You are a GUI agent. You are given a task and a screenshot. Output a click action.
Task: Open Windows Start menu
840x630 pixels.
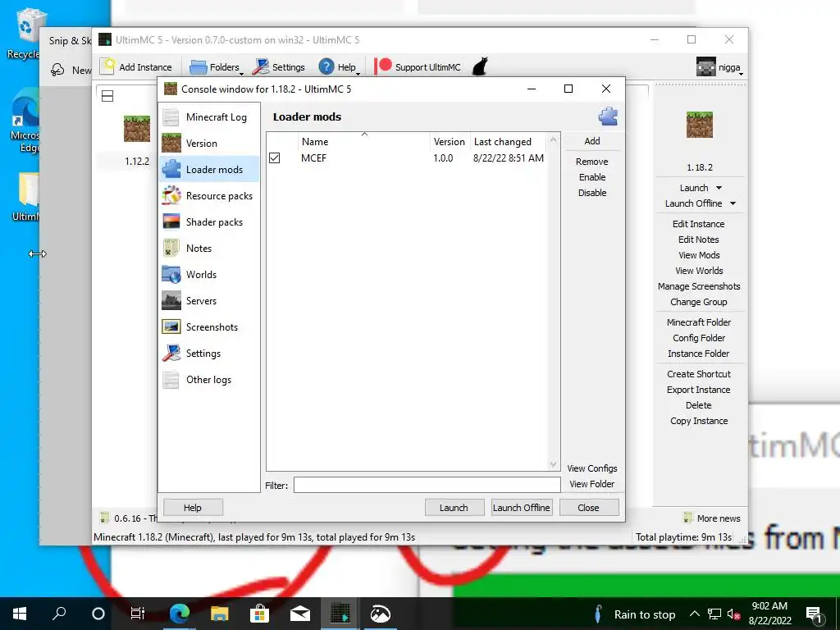(x=20, y=614)
